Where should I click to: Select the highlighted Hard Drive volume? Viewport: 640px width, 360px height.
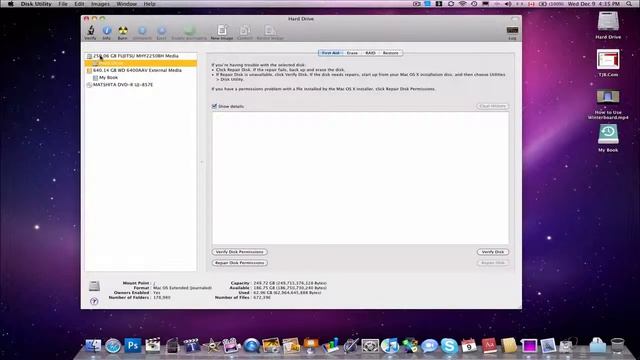(x=140, y=63)
